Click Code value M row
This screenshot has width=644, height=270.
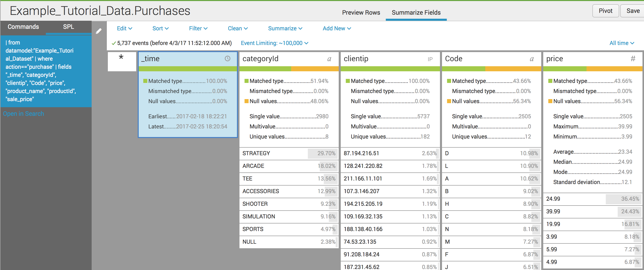(491, 242)
